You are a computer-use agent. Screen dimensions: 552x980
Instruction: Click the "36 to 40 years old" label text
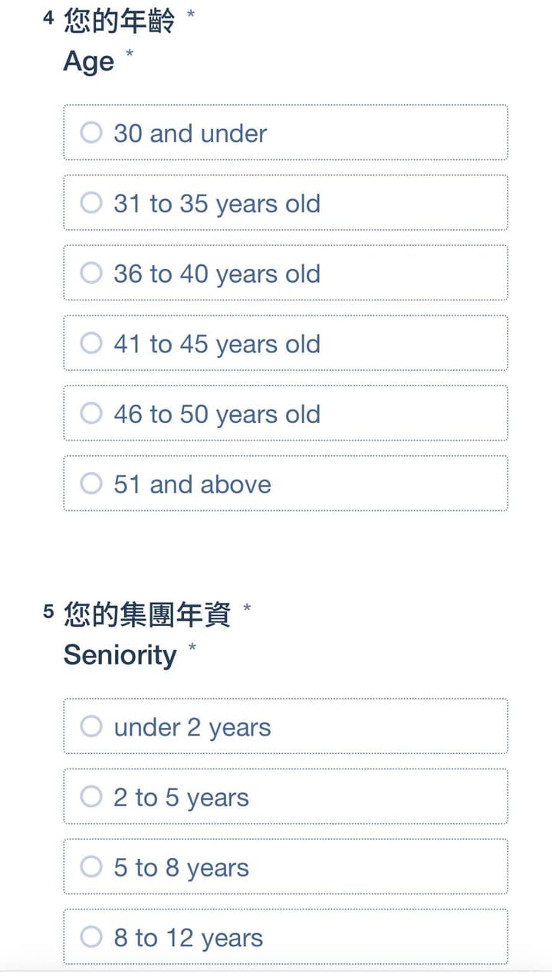pyautogui.click(x=217, y=274)
